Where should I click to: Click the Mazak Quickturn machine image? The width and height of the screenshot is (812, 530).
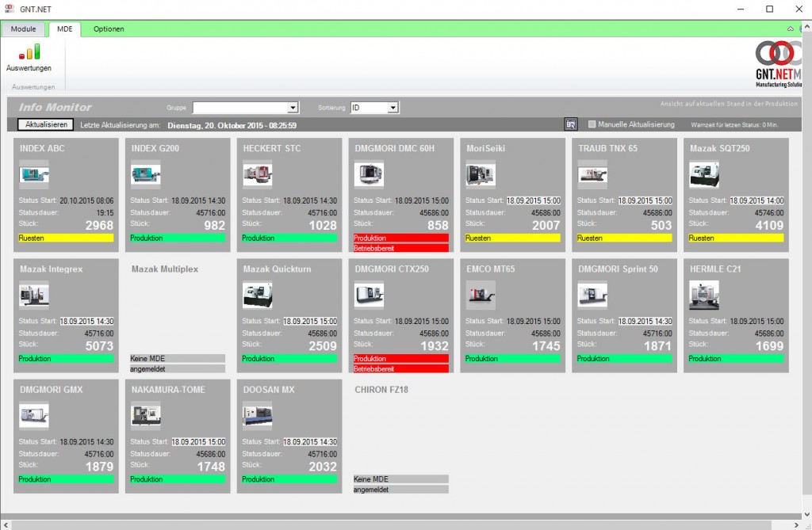[x=258, y=295]
